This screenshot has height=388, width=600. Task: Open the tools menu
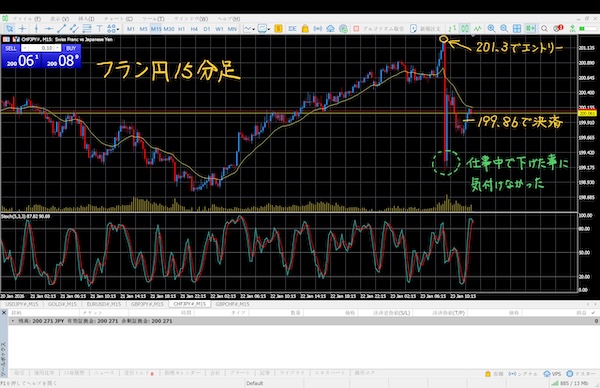[x=153, y=19]
